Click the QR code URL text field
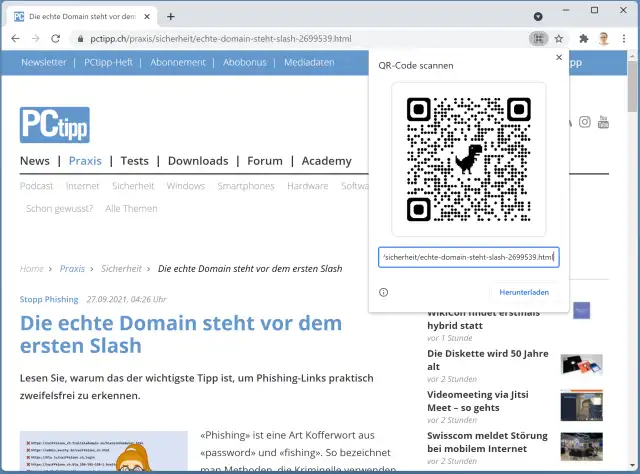640x474 pixels. (x=468, y=258)
